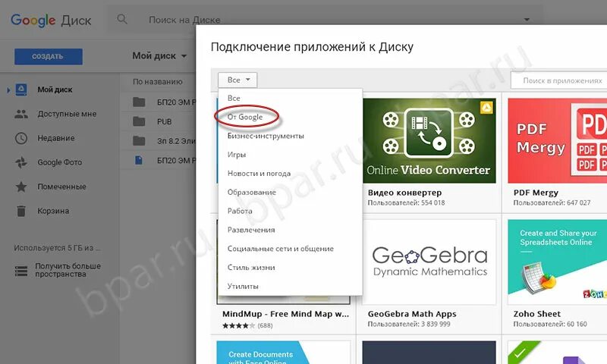Click the Помеченные star icon

[21, 187]
